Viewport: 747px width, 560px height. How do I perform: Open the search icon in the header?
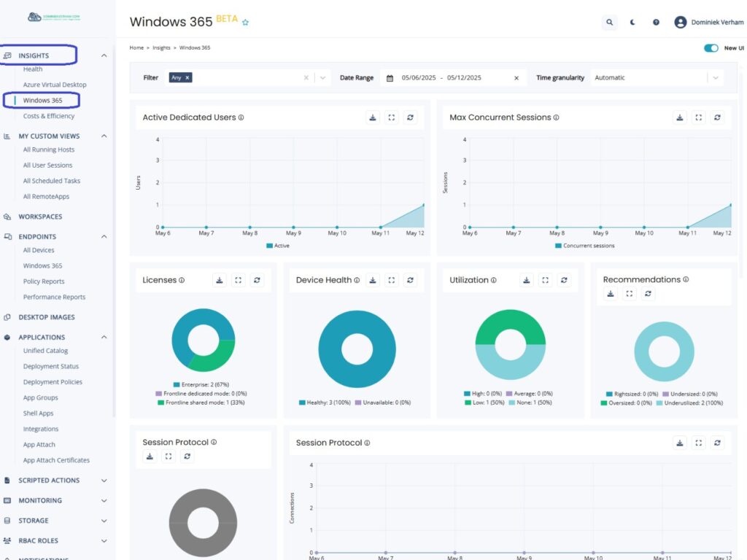tap(609, 22)
